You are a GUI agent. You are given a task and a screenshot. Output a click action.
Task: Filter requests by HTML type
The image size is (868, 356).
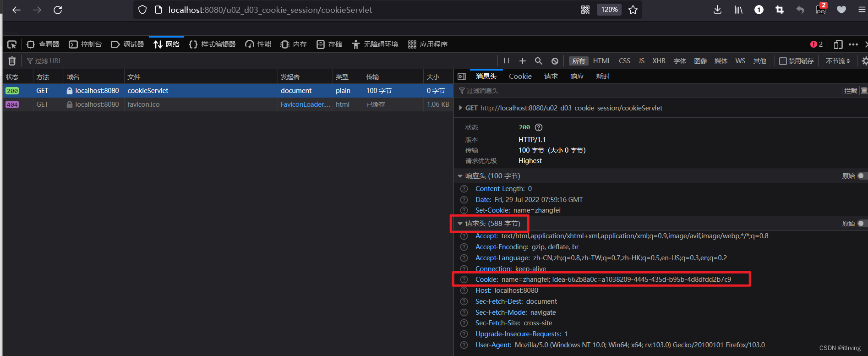602,61
